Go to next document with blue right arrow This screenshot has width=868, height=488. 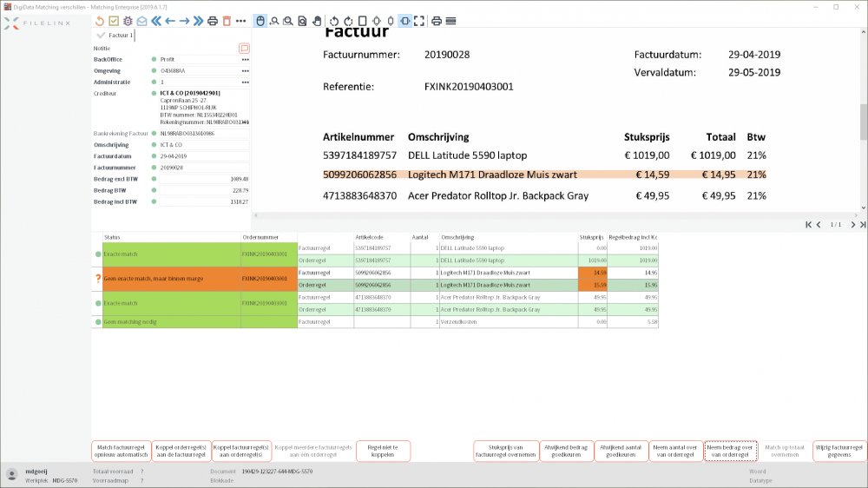184,21
